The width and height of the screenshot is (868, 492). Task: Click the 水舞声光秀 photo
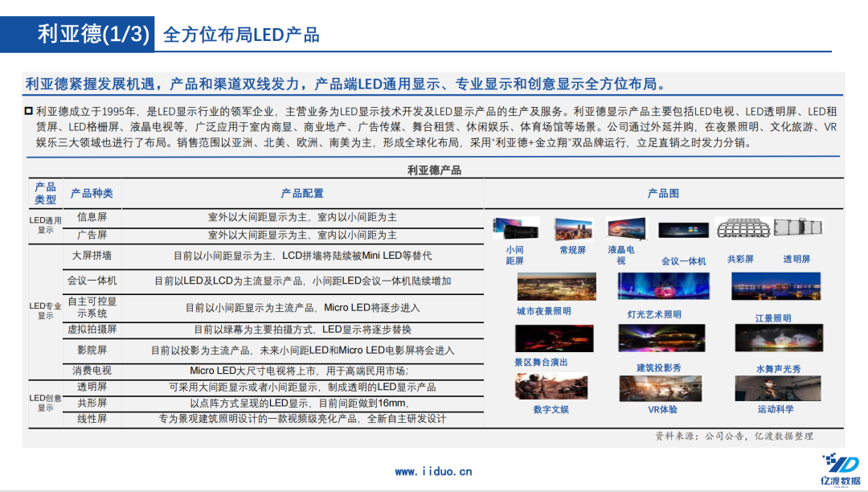[x=778, y=338]
